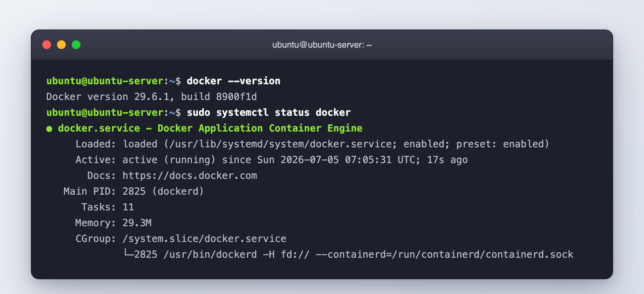The height and width of the screenshot is (294, 644).
Task: Click the memory value "29.3M"
Action: pyautogui.click(x=137, y=223)
